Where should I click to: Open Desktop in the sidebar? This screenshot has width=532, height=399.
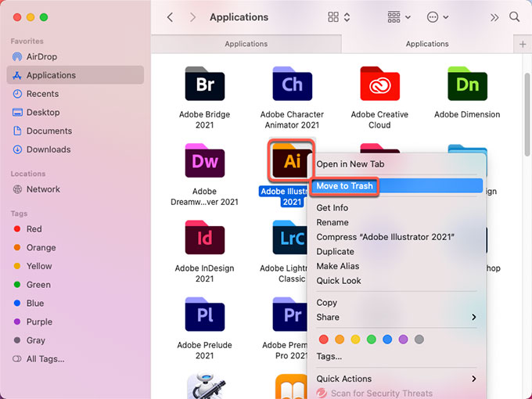[x=75, y=113]
